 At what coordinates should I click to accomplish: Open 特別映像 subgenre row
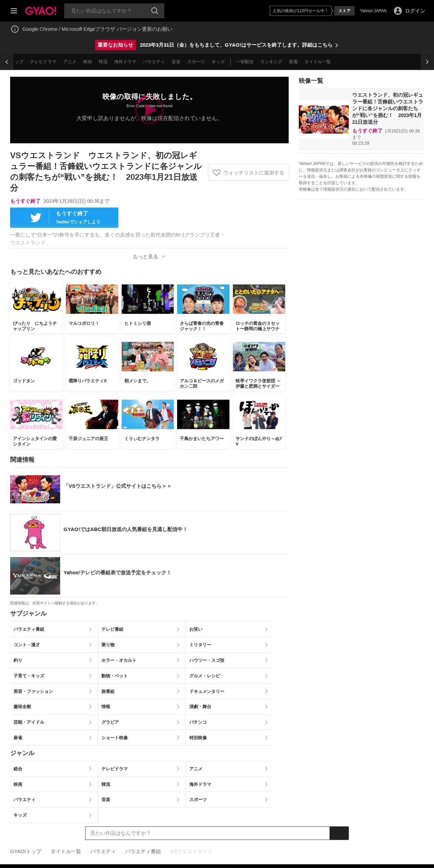click(x=230, y=738)
